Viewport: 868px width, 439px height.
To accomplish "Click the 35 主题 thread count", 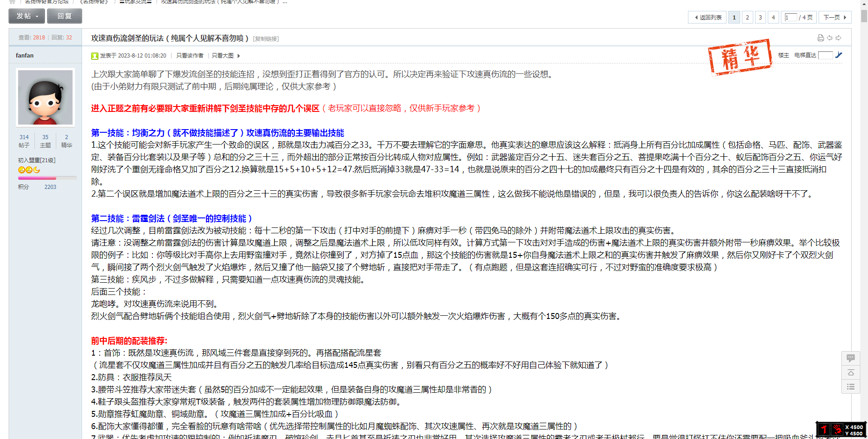I will tap(45, 141).
